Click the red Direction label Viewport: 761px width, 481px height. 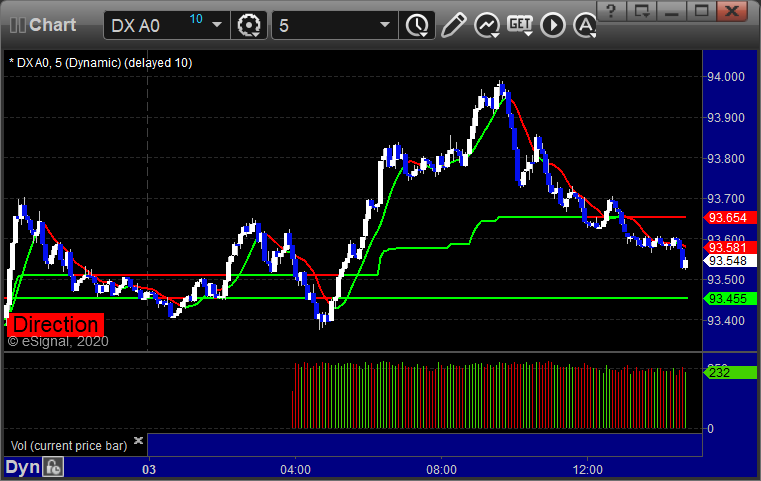(55, 324)
